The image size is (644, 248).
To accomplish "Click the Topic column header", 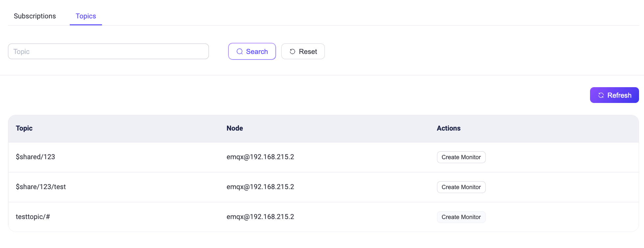I will click(24, 128).
